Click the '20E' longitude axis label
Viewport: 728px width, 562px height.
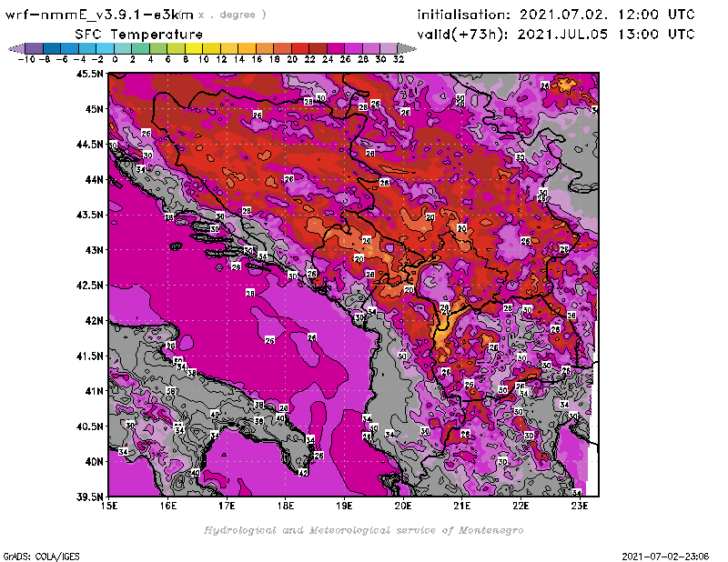pyautogui.click(x=403, y=507)
